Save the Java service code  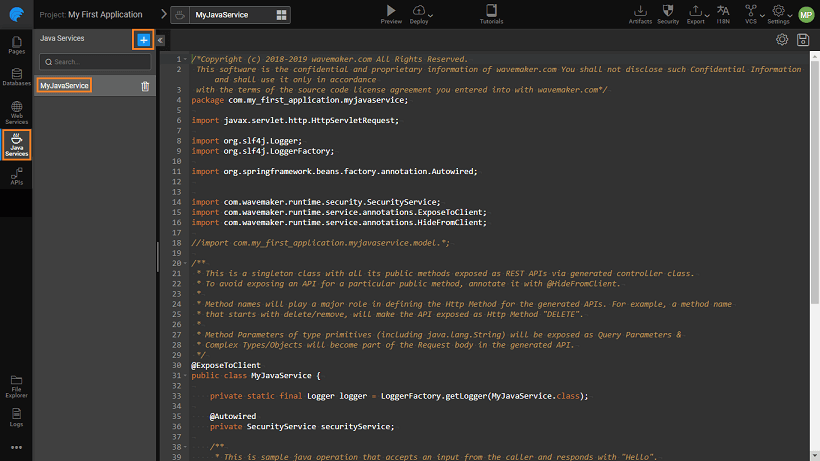(x=803, y=40)
